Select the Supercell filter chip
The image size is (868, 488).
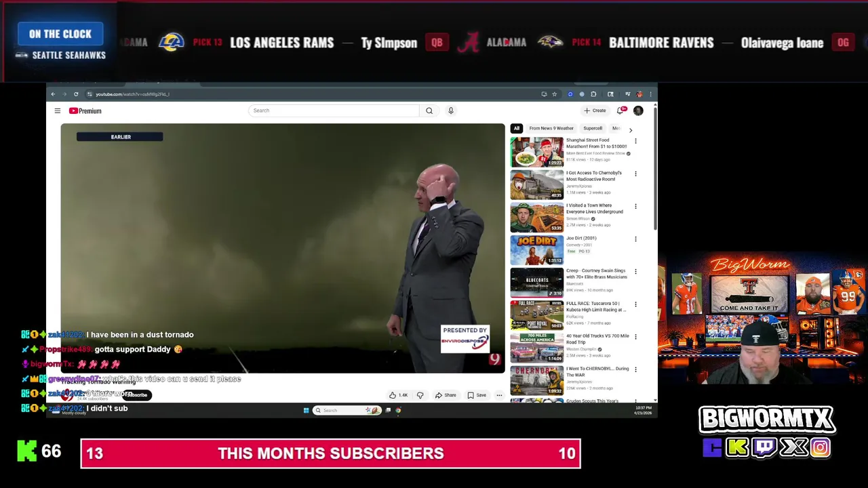point(593,128)
